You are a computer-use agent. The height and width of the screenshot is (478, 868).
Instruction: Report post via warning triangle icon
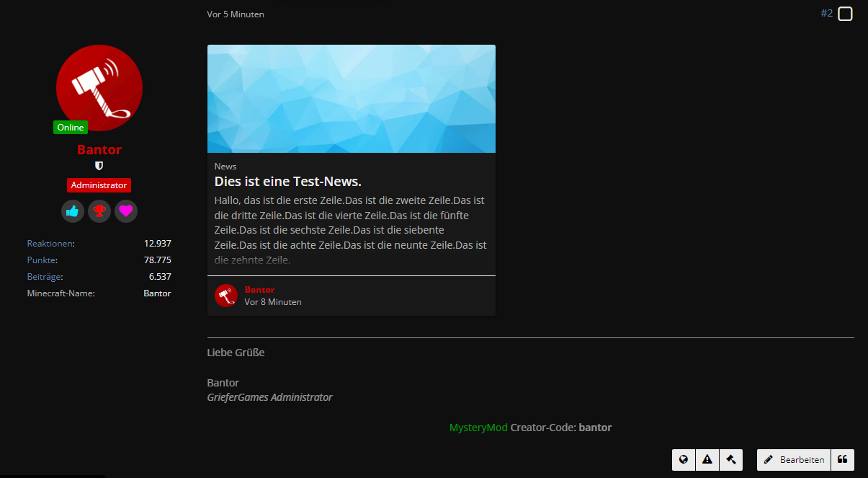pyautogui.click(x=707, y=460)
